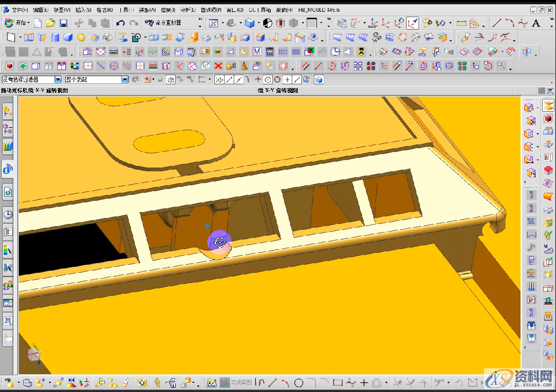
Task: Open the 文件 File menu
Action: tap(20, 10)
